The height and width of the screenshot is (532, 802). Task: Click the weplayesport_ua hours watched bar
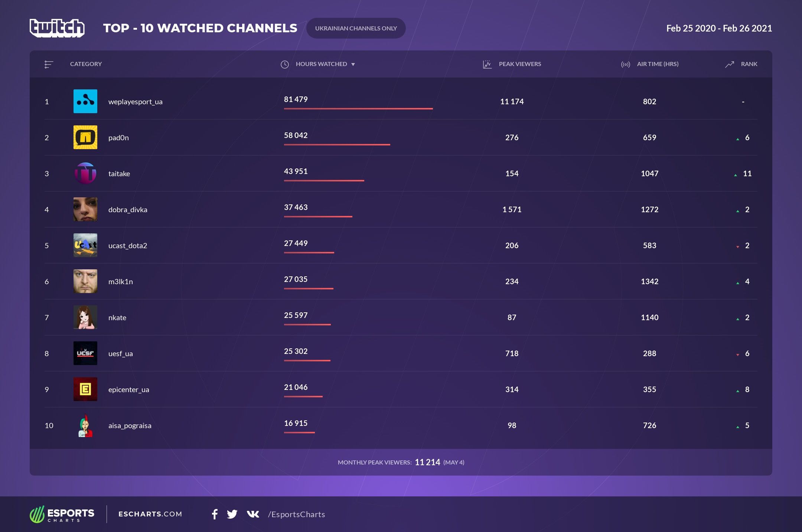358,109
